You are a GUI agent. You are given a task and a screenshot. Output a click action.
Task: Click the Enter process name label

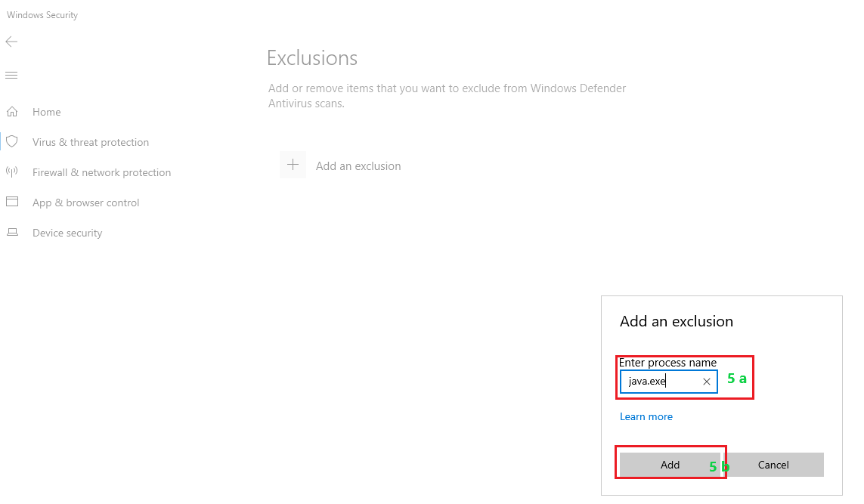click(x=667, y=363)
